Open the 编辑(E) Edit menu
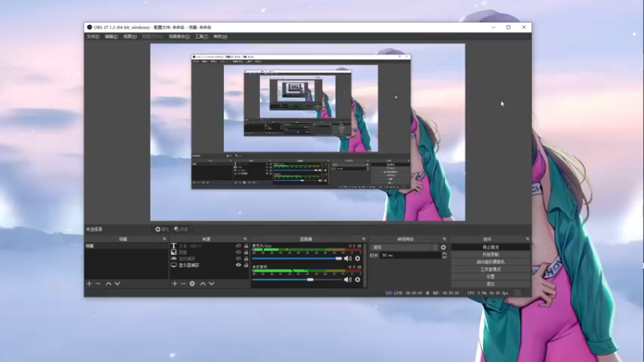The height and width of the screenshot is (362, 644). 111,36
